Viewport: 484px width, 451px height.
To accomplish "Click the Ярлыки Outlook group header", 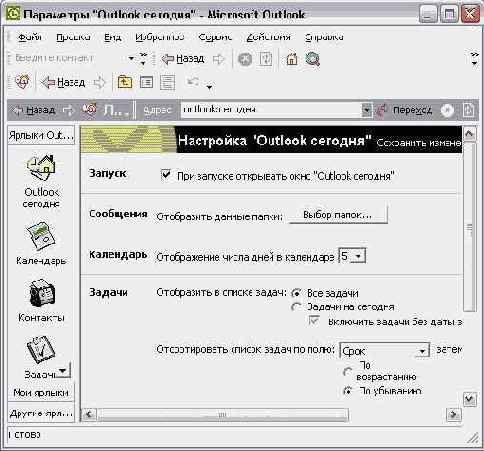I will (x=41, y=135).
